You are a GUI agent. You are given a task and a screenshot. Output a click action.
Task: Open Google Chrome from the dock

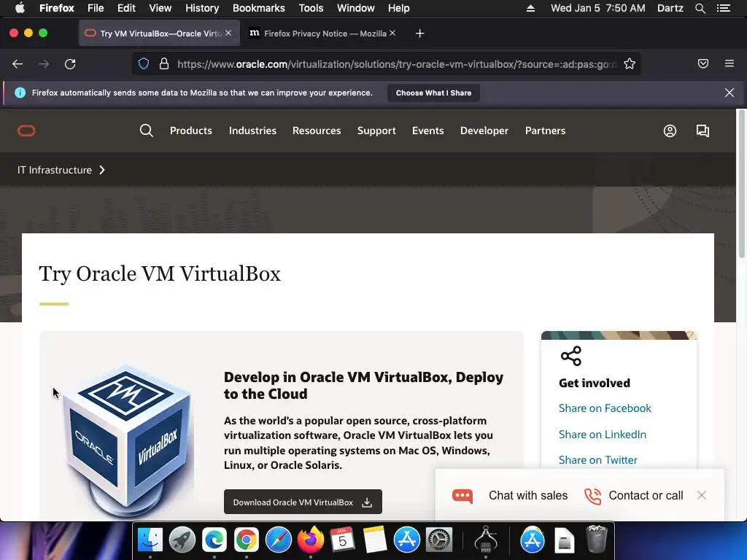pos(246,540)
